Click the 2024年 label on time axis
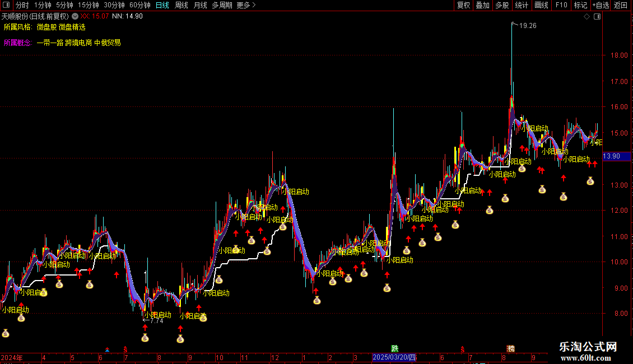 [x=12, y=358]
